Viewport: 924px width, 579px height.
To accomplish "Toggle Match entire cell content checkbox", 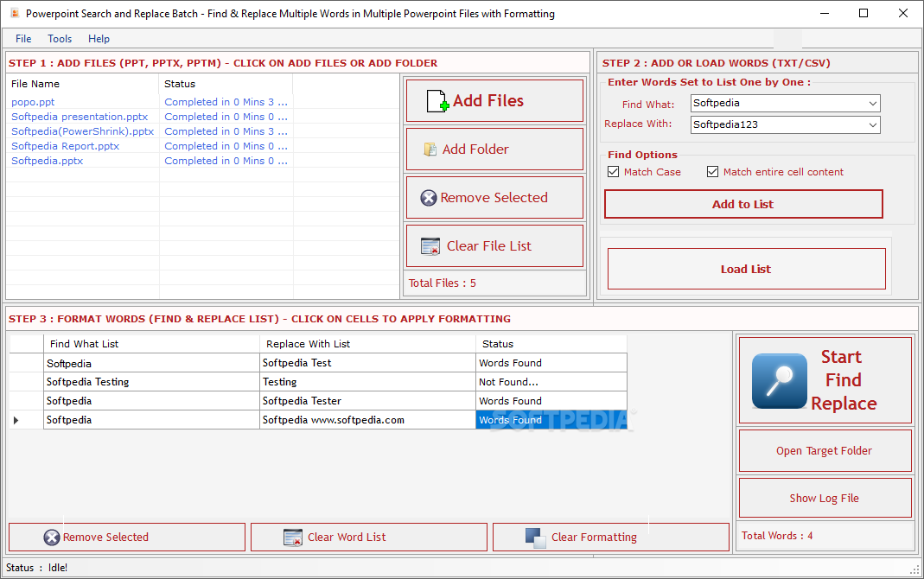I will [712, 172].
